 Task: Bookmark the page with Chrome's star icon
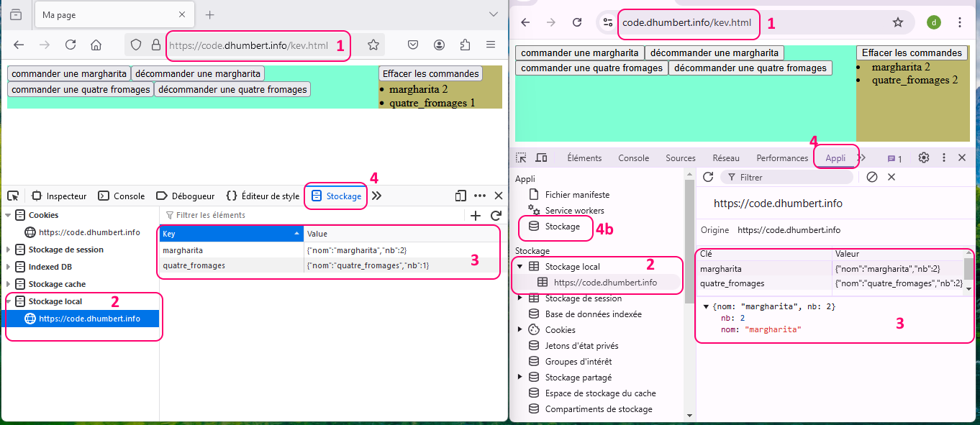(897, 22)
